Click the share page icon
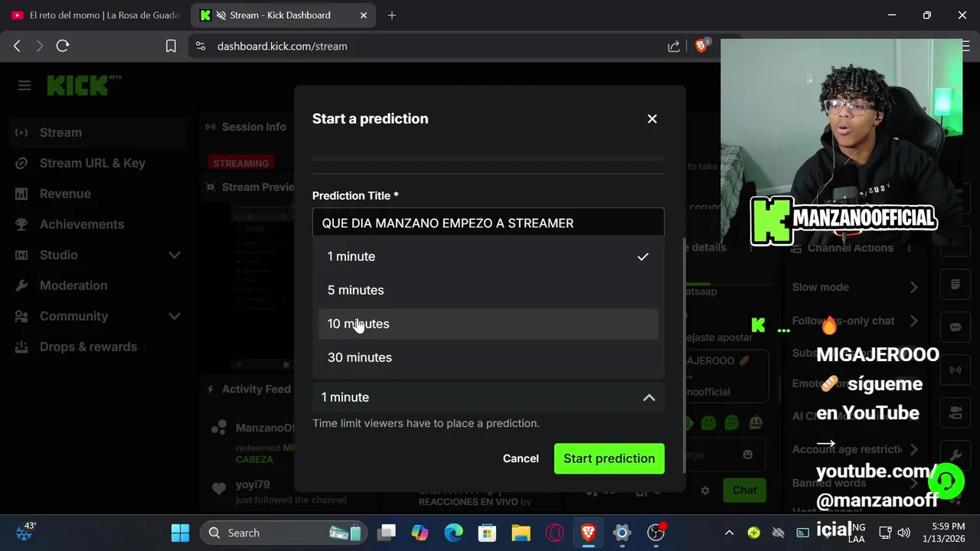The width and height of the screenshot is (980, 551). [x=674, y=46]
